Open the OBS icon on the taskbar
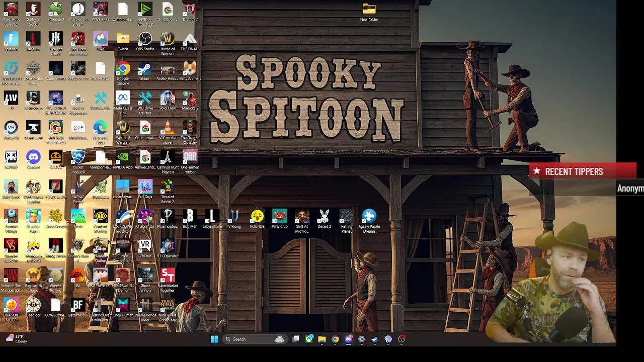 401,339
